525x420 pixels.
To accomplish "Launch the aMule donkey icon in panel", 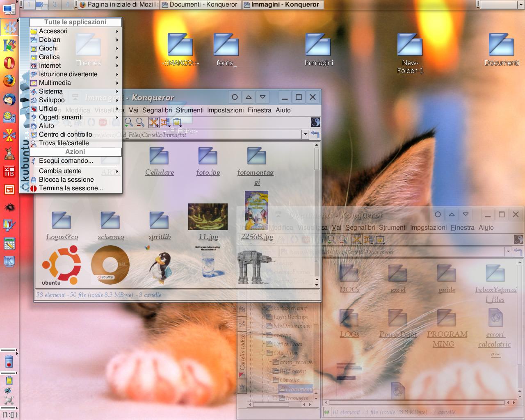I will pyautogui.click(x=9, y=153).
